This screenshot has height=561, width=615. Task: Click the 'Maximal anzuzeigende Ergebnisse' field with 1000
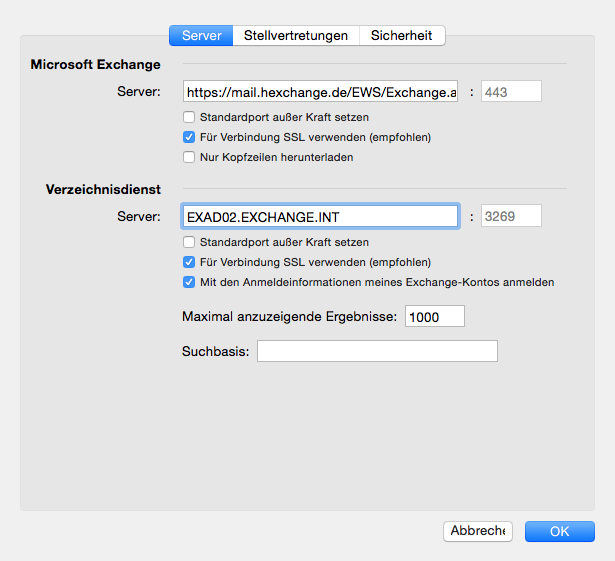435,316
